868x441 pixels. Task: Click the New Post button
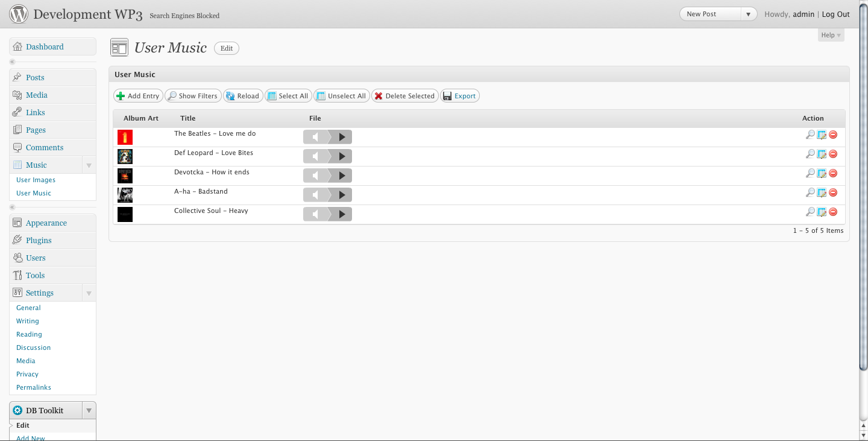[x=710, y=14]
